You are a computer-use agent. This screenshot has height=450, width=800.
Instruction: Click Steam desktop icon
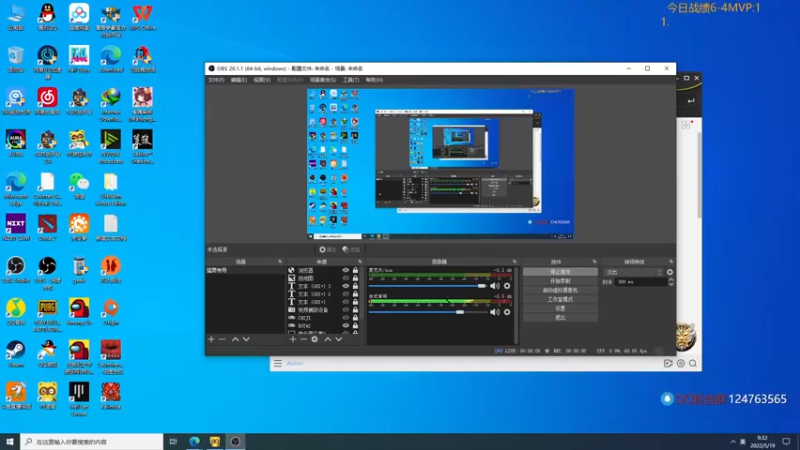click(x=16, y=354)
